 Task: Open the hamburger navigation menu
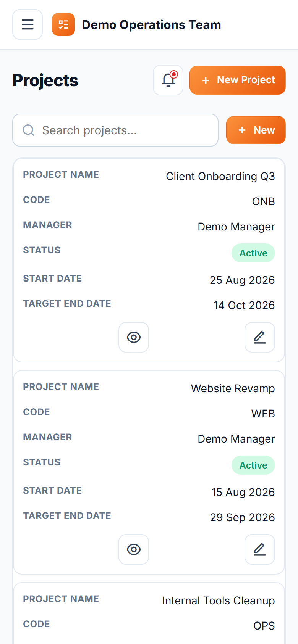pyautogui.click(x=28, y=24)
